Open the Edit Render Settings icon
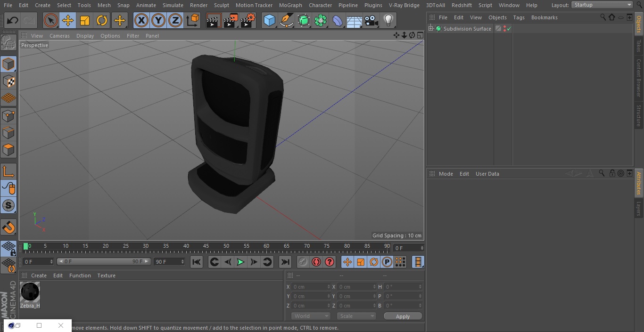The image size is (644, 332). tap(248, 20)
